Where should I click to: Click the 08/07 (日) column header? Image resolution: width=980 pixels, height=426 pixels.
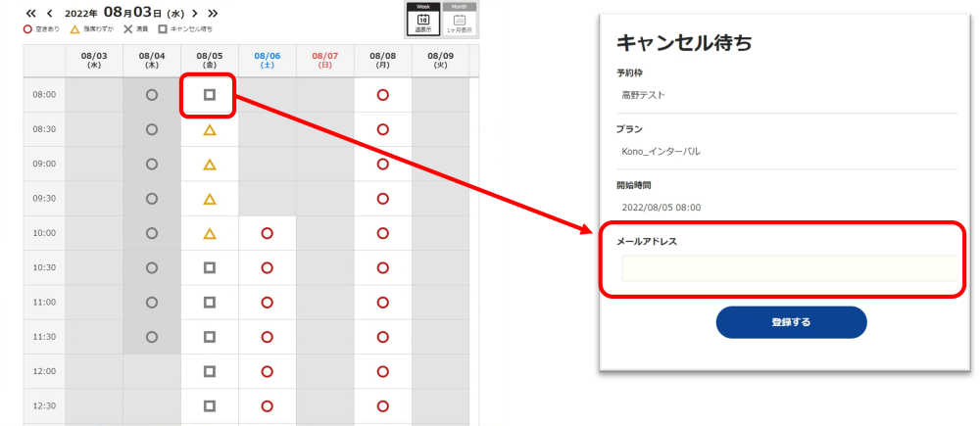(325, 60)
